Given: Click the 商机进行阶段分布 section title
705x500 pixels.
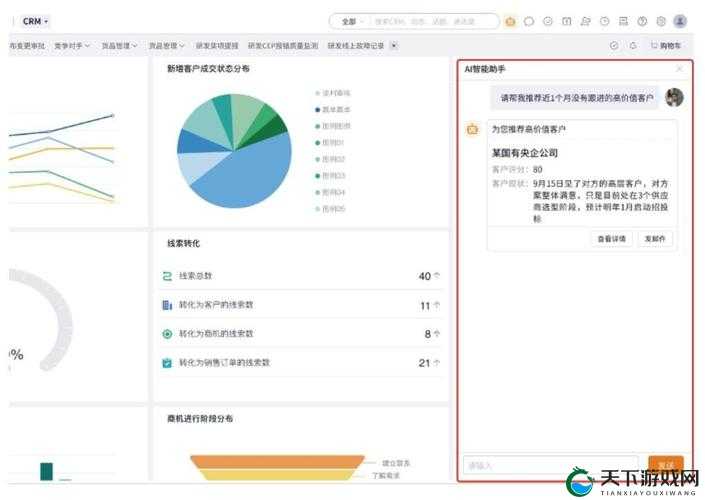Looking at the screenshot, I should tap(200, 419).
